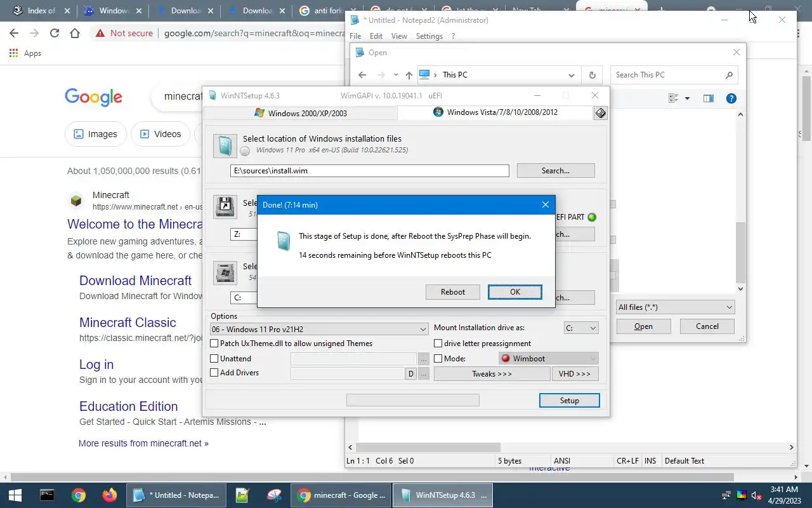Open the Windows 11 Pro v21H2 edition dropdown

[x=319, y=329]
